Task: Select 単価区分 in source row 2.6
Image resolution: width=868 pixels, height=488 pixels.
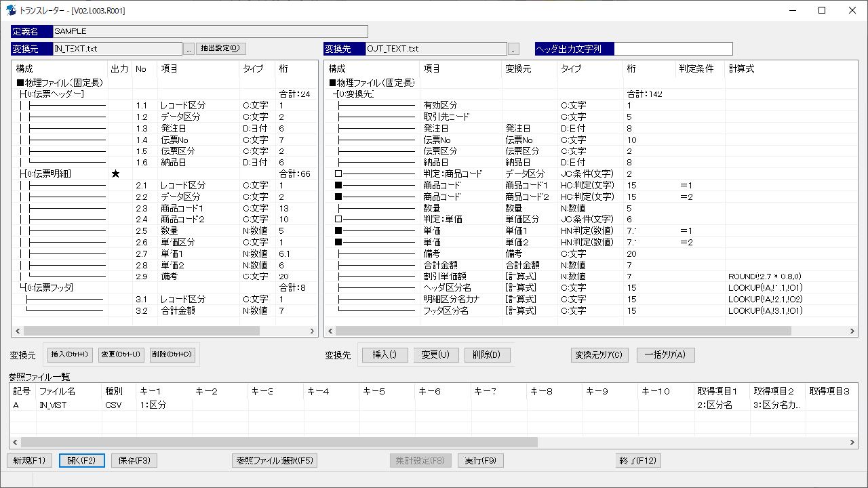Action: tap(176, 242)
